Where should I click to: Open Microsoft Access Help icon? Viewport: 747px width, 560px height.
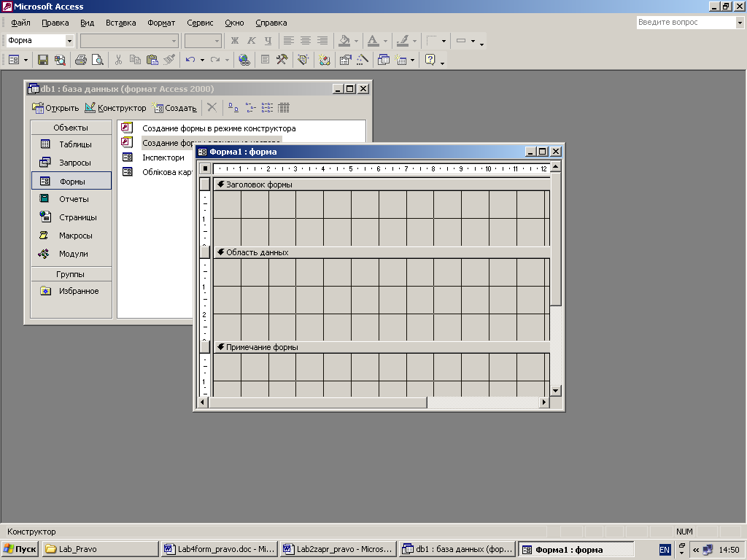(430, 60)
